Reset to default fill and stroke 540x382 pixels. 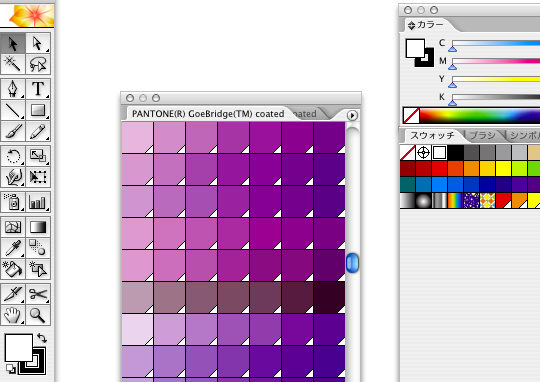(x=11, y=369)
